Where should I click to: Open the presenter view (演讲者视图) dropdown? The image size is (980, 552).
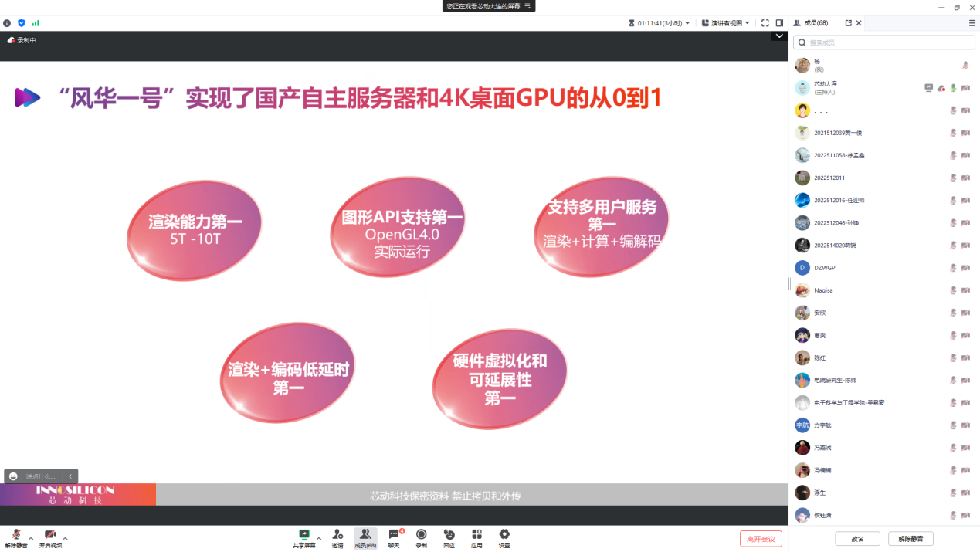[x=726, y=23]
